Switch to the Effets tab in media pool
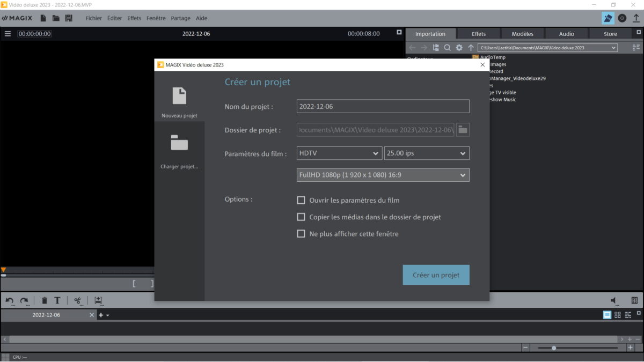This screenshot has width=644, height=362. 479,34
